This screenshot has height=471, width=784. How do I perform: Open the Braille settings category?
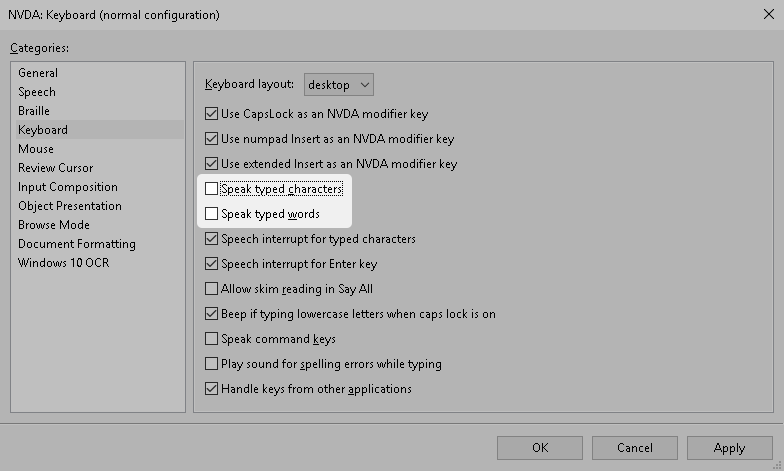coord(34,111)
